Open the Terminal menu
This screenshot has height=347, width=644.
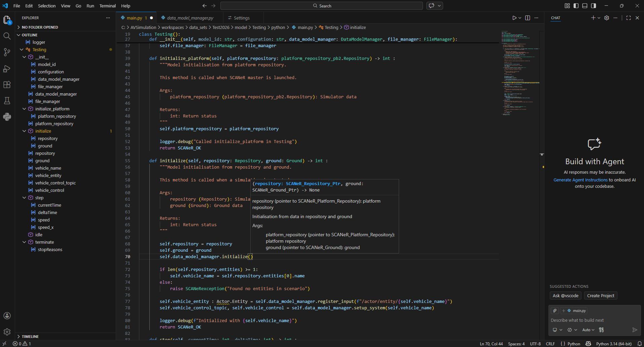pos(107,6)
